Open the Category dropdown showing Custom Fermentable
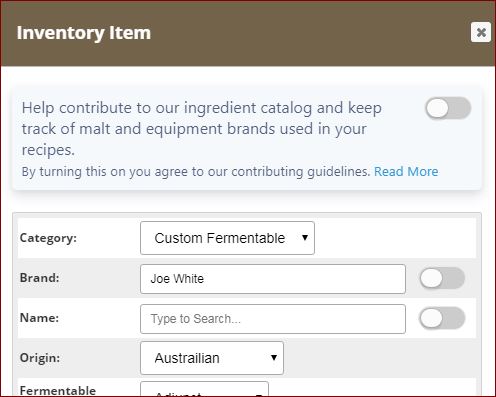The image size is (496, 397). pos(227,238)
